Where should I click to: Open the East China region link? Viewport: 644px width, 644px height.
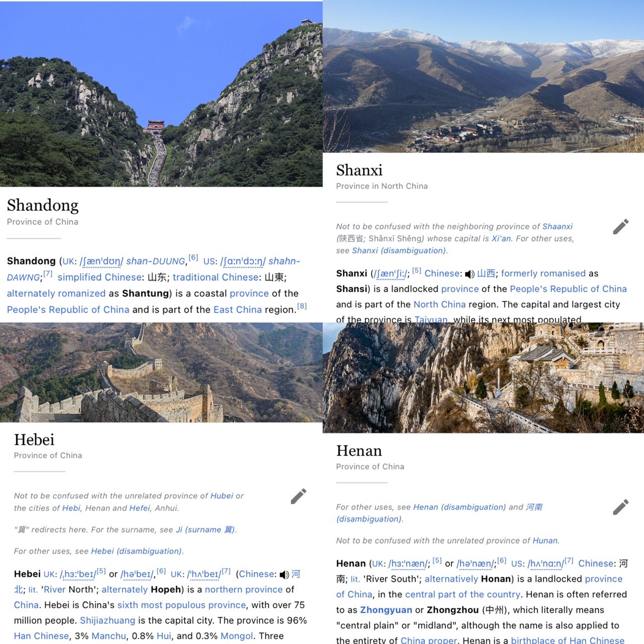click(237, 309)
